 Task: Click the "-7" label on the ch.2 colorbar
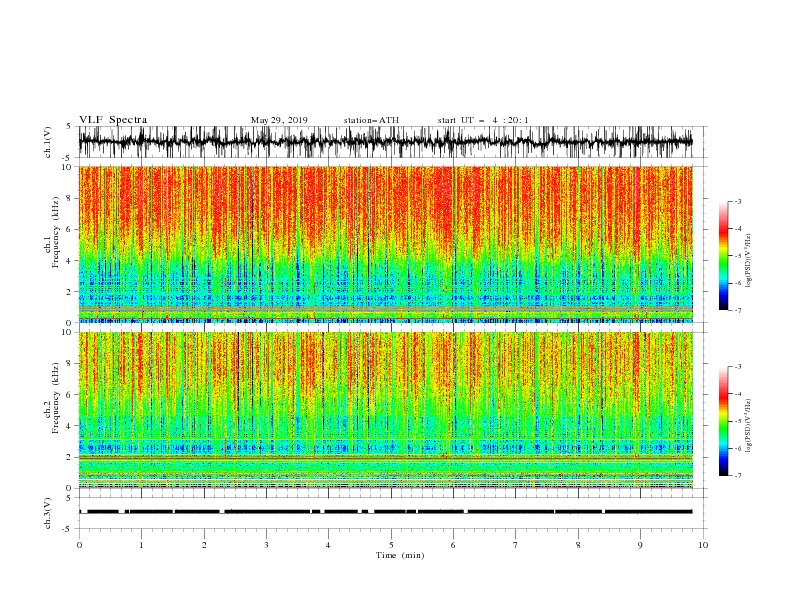point(737,475)
